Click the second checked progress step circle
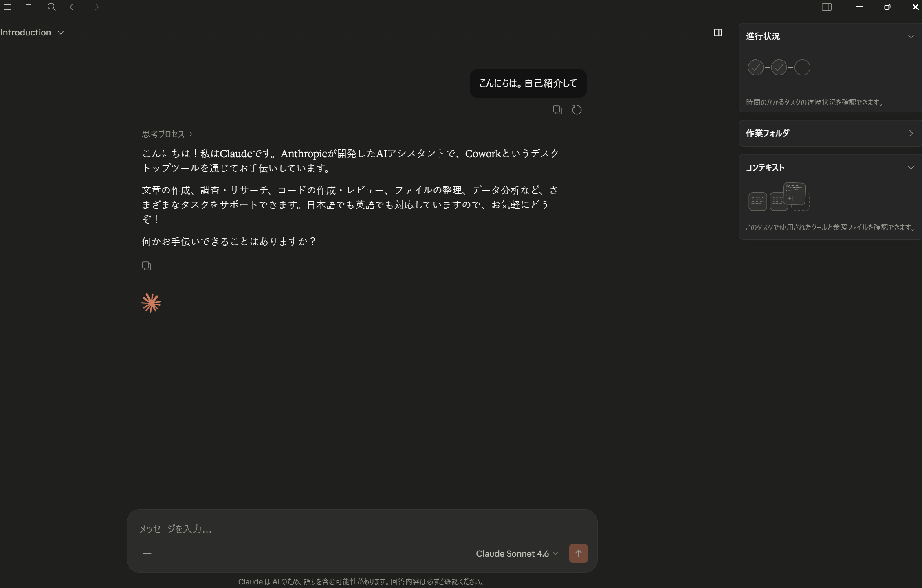 (779, 68)
